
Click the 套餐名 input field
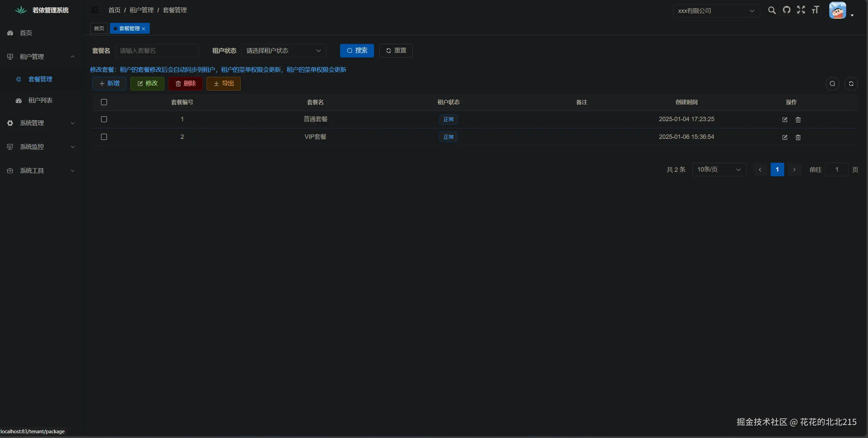(157, 51)
